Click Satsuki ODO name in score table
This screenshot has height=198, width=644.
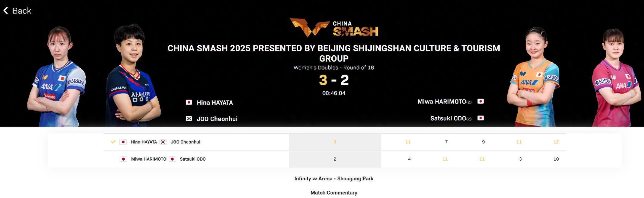point(193,159)
